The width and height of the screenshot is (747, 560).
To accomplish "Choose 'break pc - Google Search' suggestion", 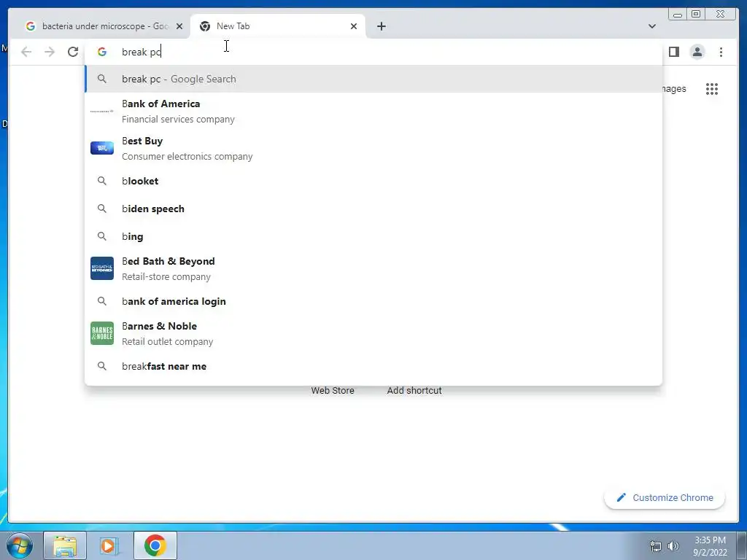I will 373,79.
